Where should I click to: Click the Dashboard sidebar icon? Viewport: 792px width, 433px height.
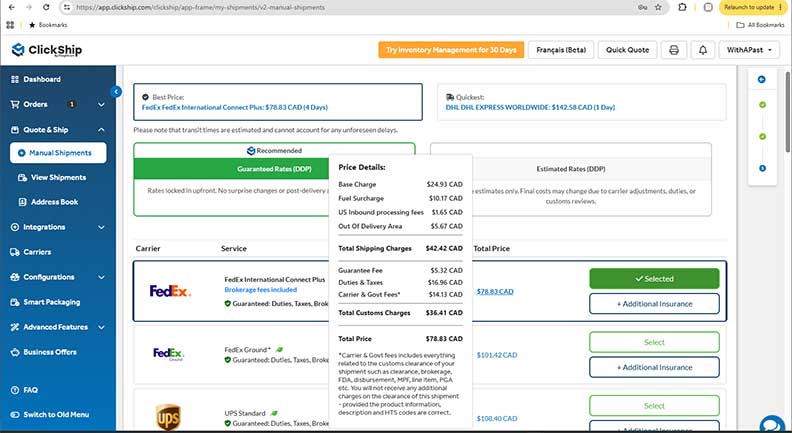pyautogui.click(x=15, y=79)
